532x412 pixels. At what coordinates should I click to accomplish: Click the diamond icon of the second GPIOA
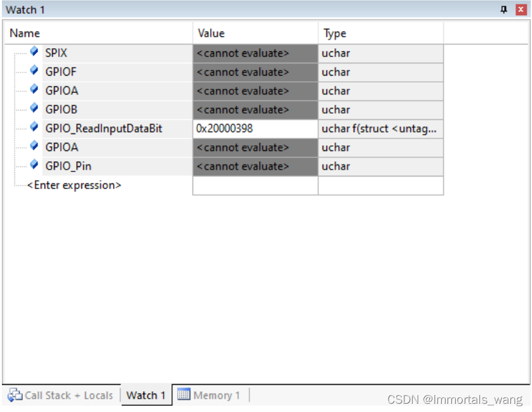click(33, 147)
